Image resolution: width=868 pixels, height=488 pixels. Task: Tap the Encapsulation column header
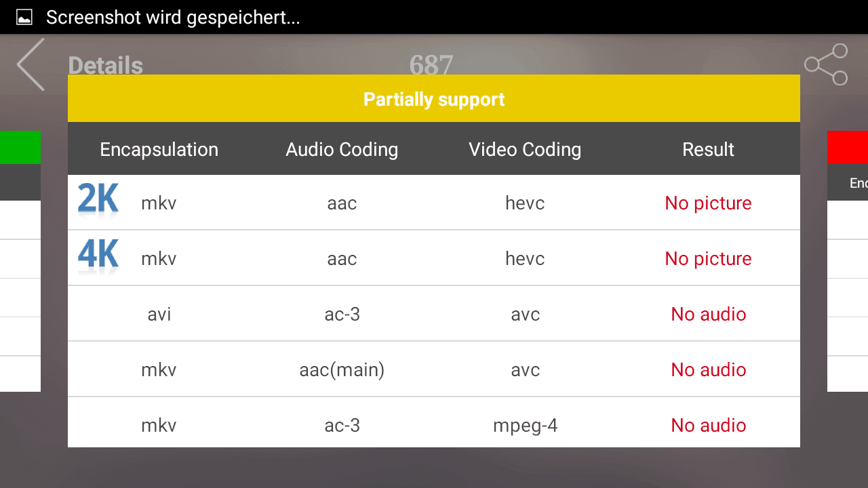point(159,149)
